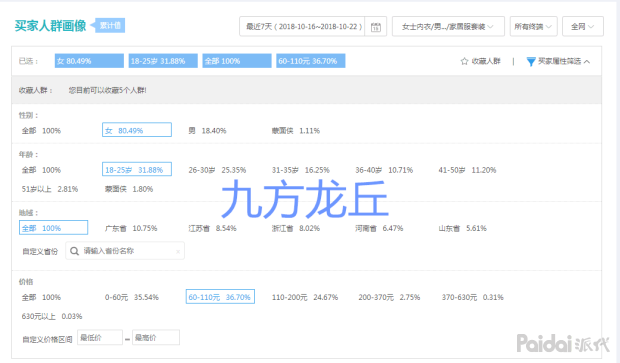Image resolution: width=620 pixels, height=363 pixels.
Task: Remove the selected tag 女 80.49%
Action: (x=89, y=61)
